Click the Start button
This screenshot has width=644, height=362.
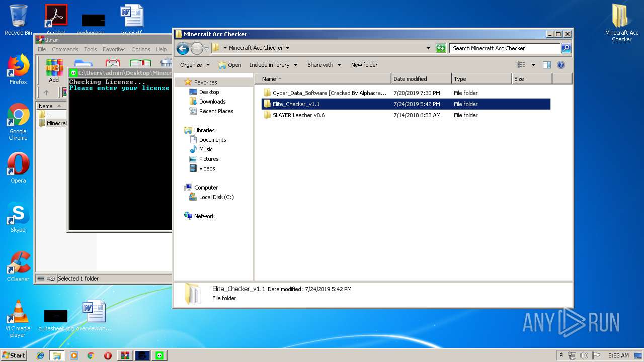pos(14,355)
